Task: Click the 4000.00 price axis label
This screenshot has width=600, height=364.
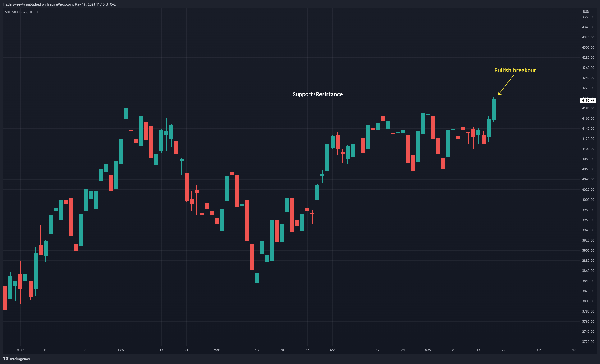Action: pyautogui.click(x=588, y=200)
